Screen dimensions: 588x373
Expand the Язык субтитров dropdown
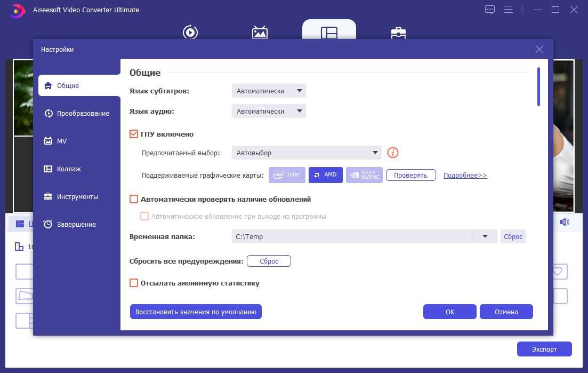269,91
